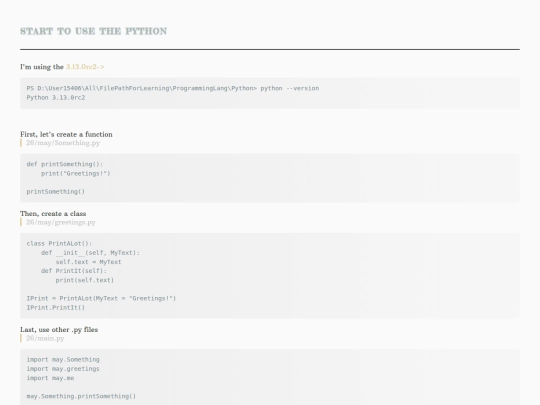This screenshot has height=405, width=540.
Task: Click the standalone 'printSomething()' call line
Action: click(x=56, y=191)
